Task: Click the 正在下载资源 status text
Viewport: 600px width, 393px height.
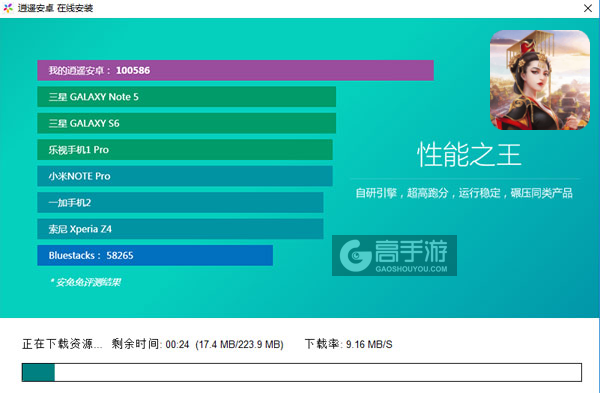Action: tap(62, 344)
